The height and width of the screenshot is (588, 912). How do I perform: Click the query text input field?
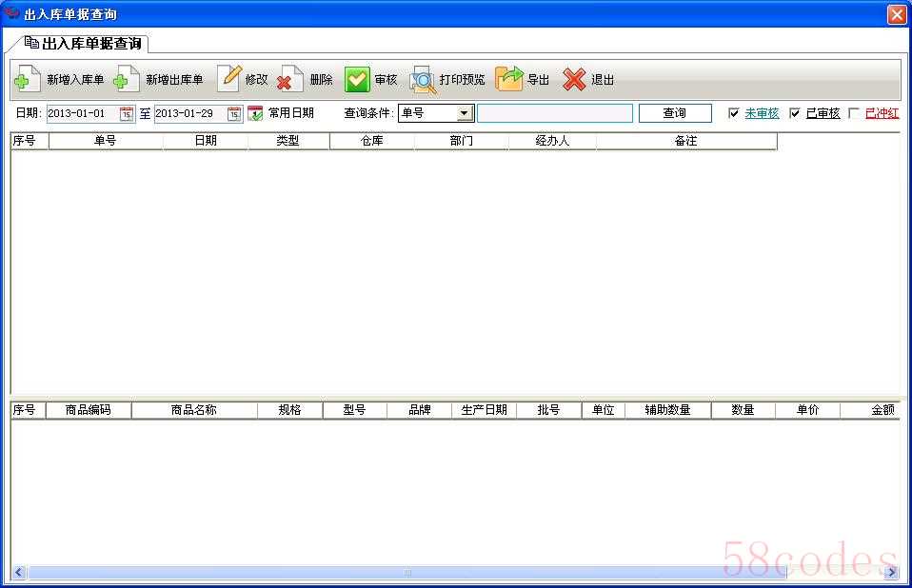(554, 113)
